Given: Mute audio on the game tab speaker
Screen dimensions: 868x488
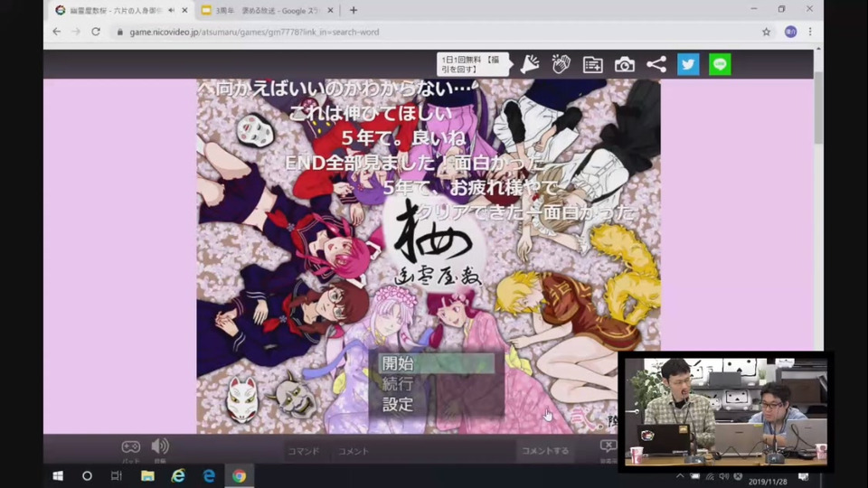Looking at the screenshot, I should tap(171, 10).
